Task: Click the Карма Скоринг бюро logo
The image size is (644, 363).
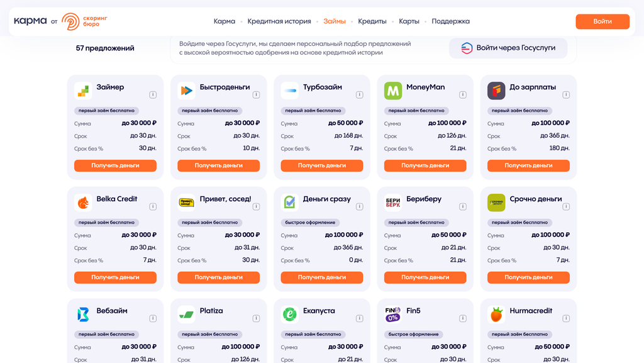Action: pyautogui.click(x=61, y=21)
